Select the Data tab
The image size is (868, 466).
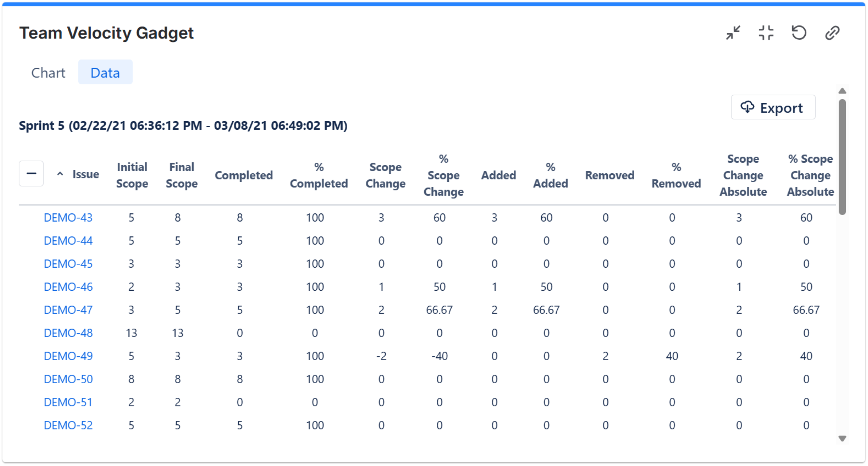[x=105, y=73]
